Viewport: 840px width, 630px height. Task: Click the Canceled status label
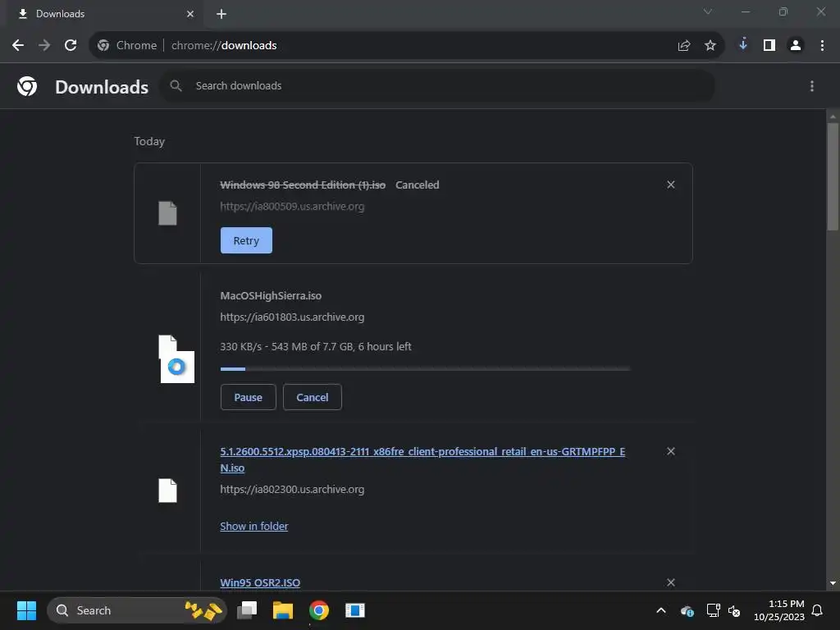click(x=417, y=185)
